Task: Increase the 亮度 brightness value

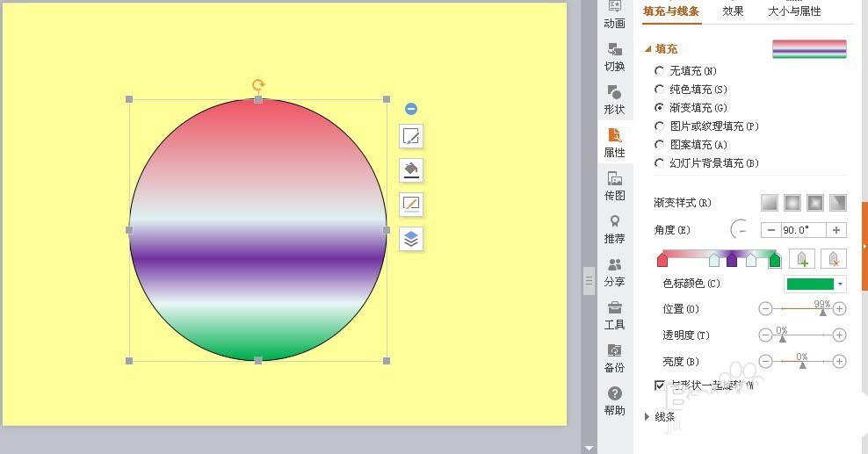Action: [x=839, y=361]
